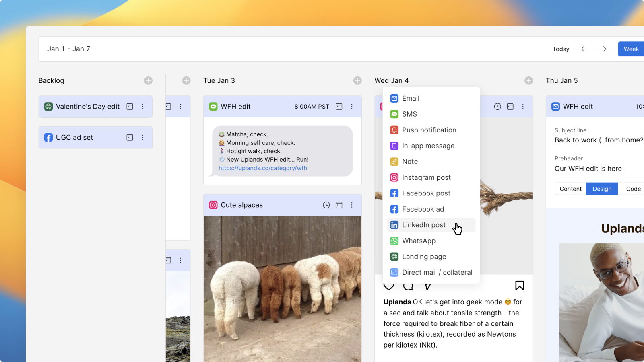Open more options on Tue WFH edit card
Image resolution: width=644 pixels, height=362 pixels.
pos(352,107)
